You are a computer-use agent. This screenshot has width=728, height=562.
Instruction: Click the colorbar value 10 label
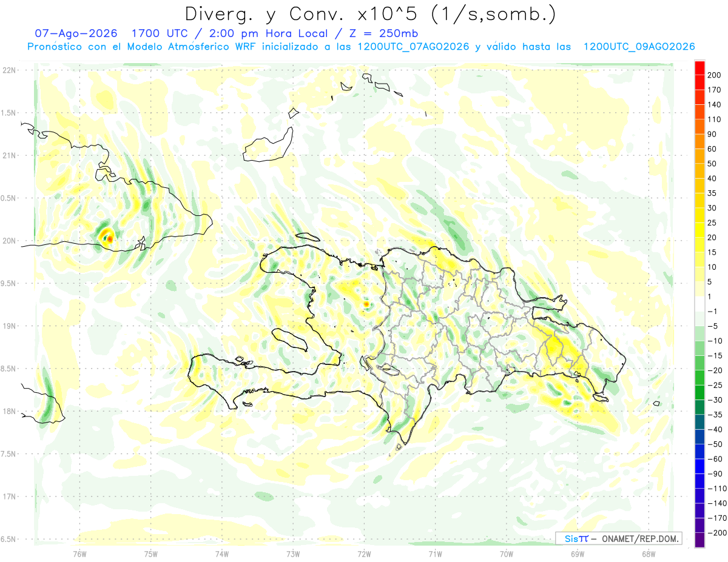pyautogui.click(x=713, y=267)
